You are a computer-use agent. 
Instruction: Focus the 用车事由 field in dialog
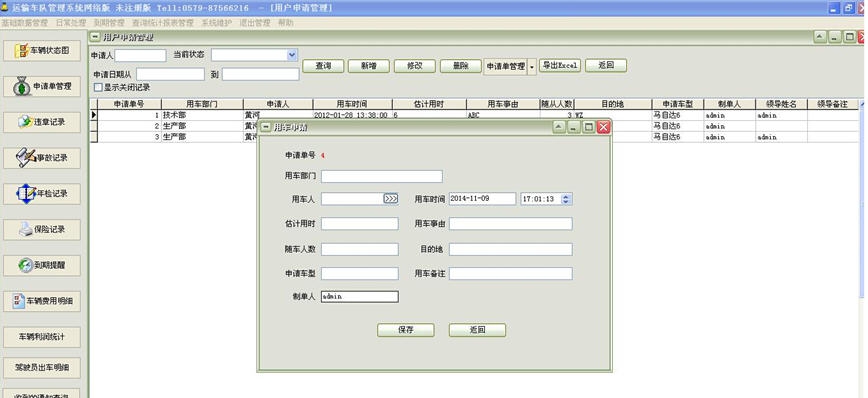click(x=510, y=224)
